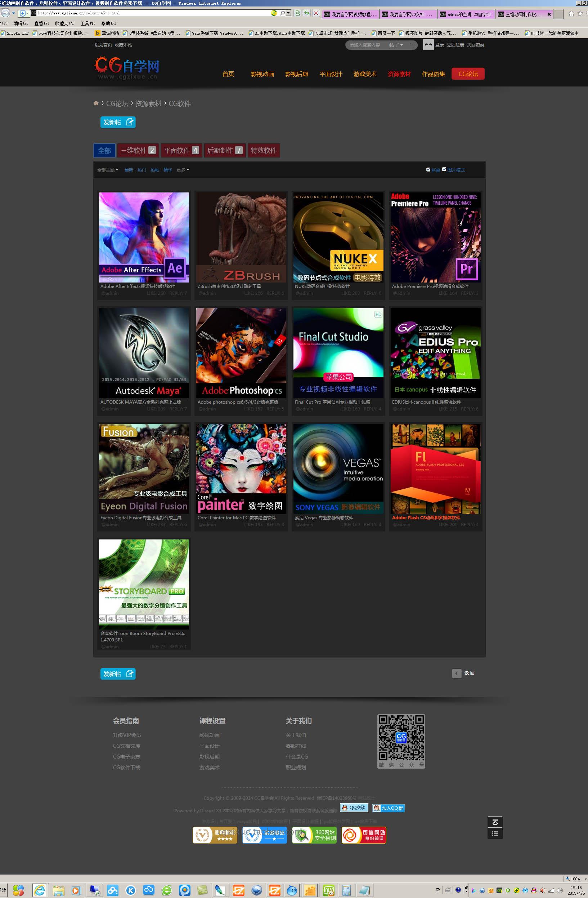
Task: Click the 加入QQ群 badge
Action: coord(388,808)
